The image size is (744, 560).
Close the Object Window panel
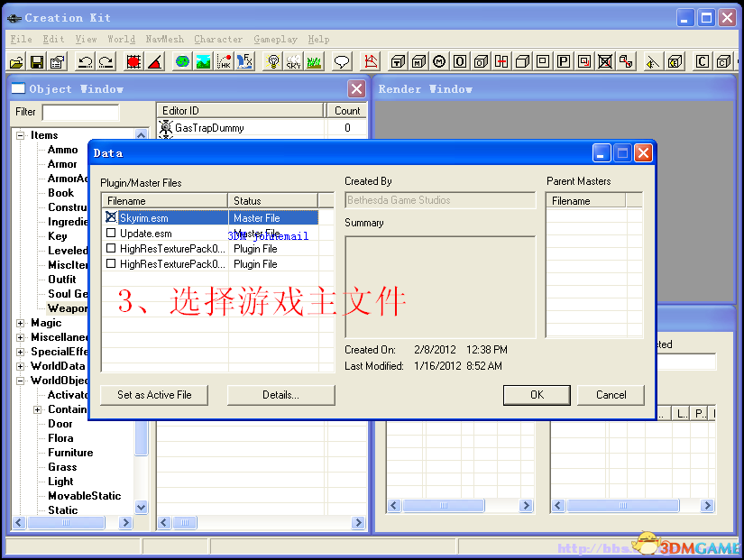[x=356, y=88]
